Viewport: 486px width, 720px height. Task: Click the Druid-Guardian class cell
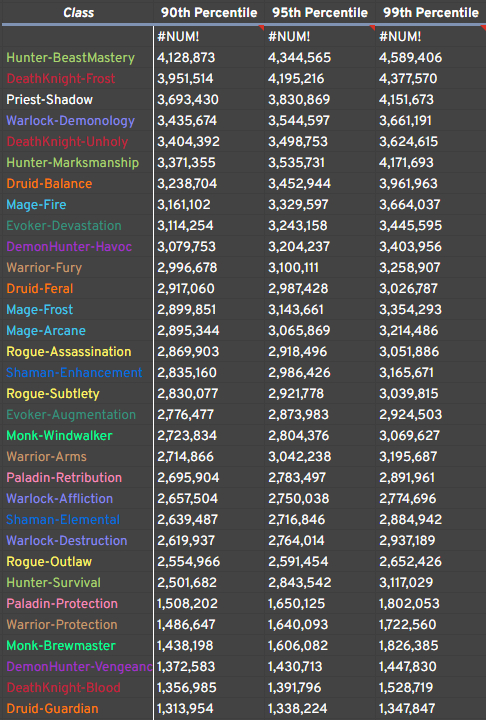click(x=77, y=709)
